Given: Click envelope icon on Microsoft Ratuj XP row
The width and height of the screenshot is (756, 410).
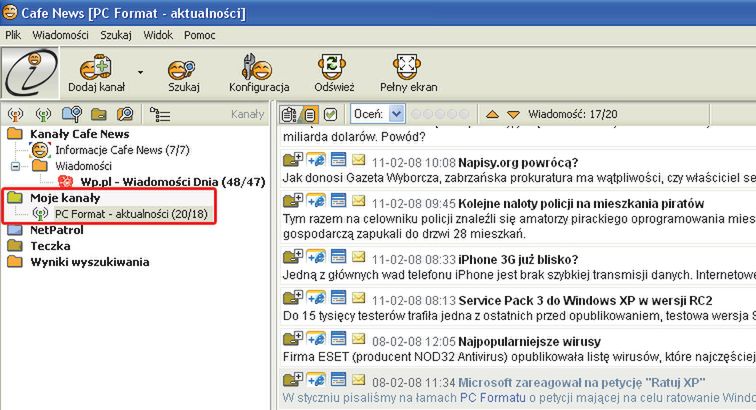Looking at the screenshot, I should point(358,379).
